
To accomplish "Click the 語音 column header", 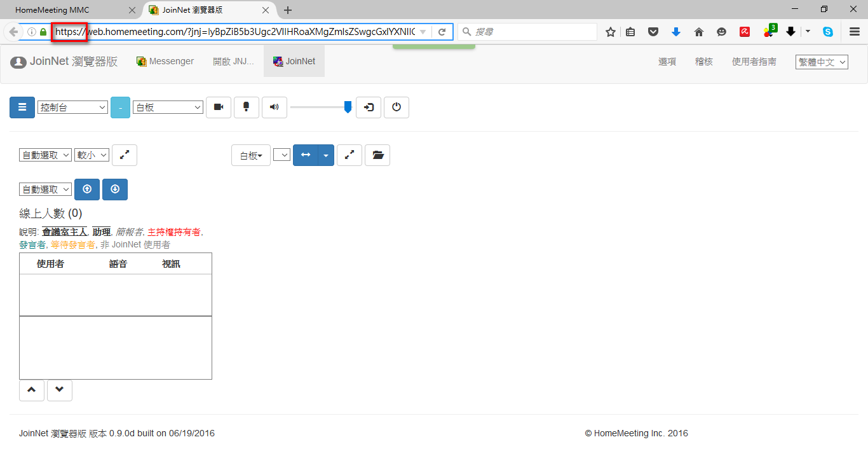I will [118, 263].
